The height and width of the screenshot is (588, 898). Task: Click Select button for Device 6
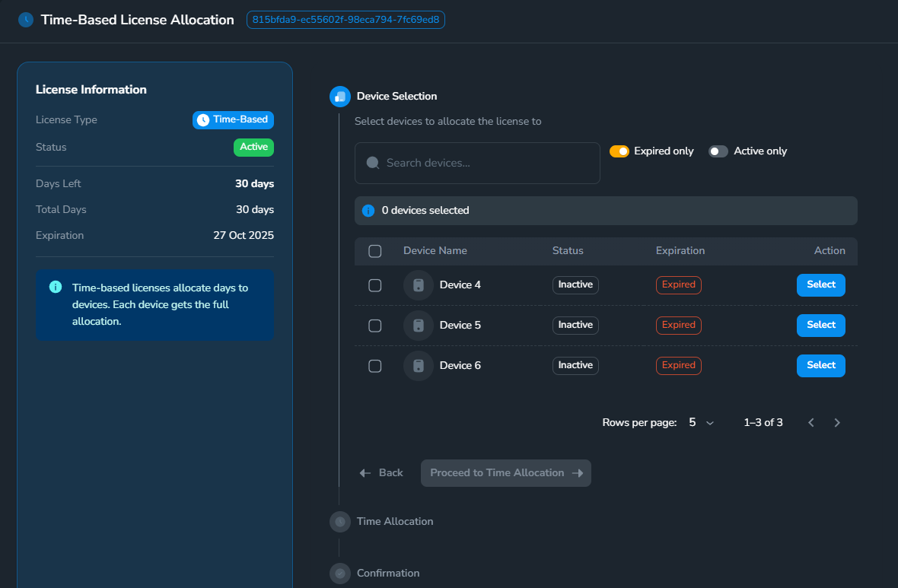pyautogui.click(x=820, y=365)
